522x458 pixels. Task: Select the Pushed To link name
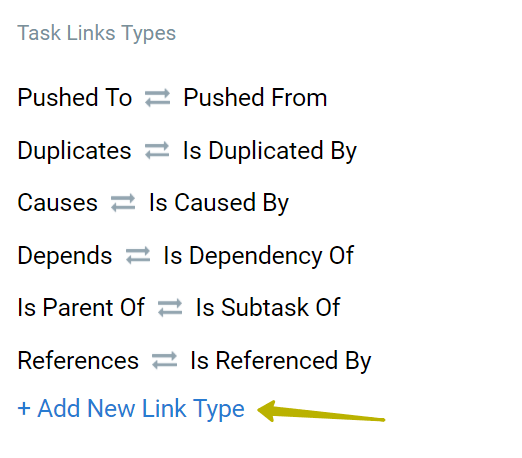[75, 98]
